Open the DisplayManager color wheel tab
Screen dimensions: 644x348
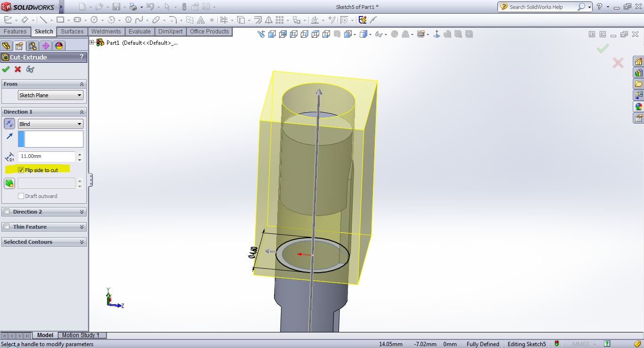click(59, 46)
